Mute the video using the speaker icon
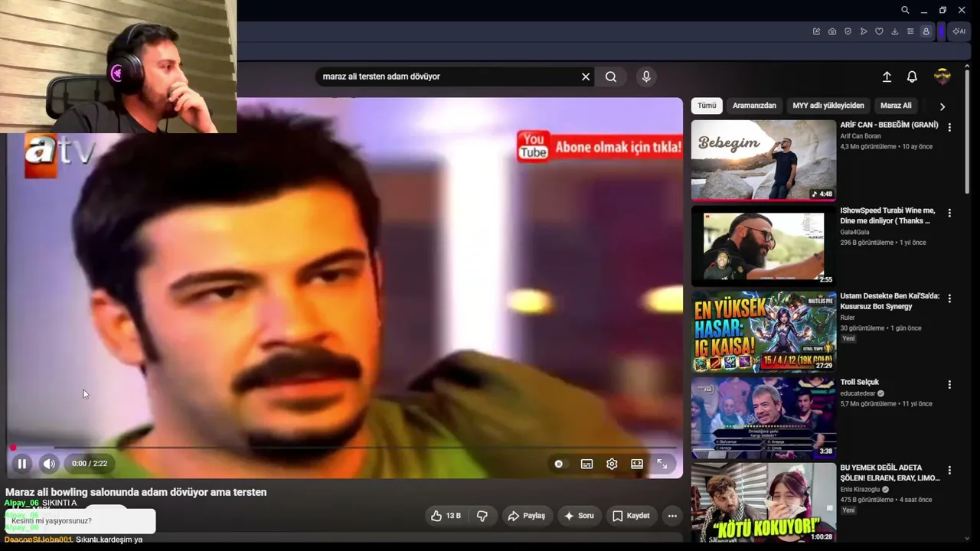This screenshot has height=551, width=980. 49,464
